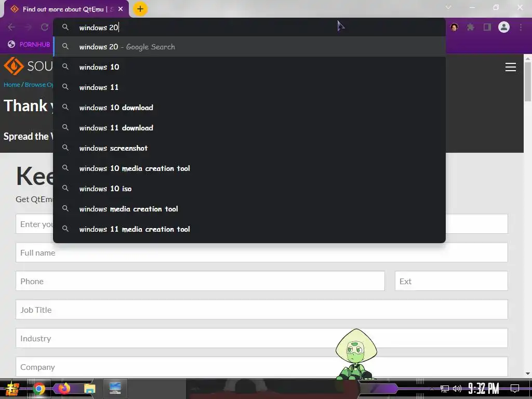The height and width of the screenshot is (399, 532).
Task: Open a new tab with plus button
Action: 140,9
